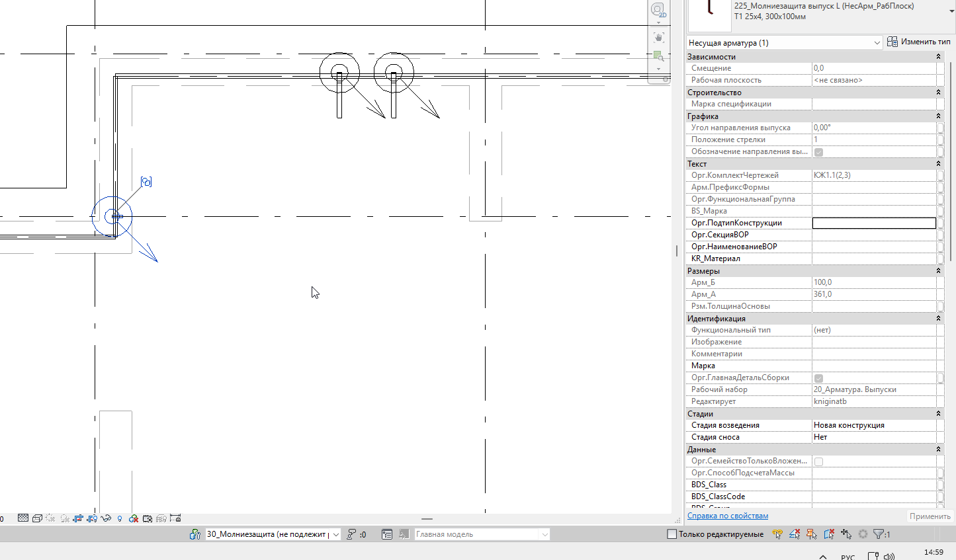Collapse the Зависимости section
956x560 pixels.
(x=938, y=57)
